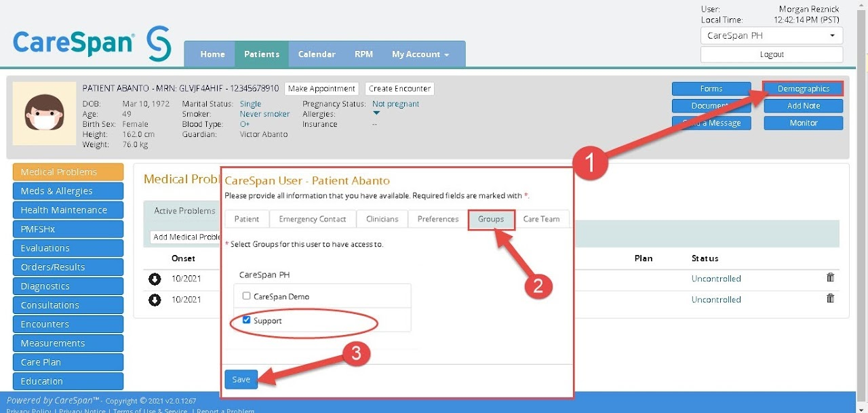
Task: Open the CareSpan PH organization dropdown
Action: 772,36
